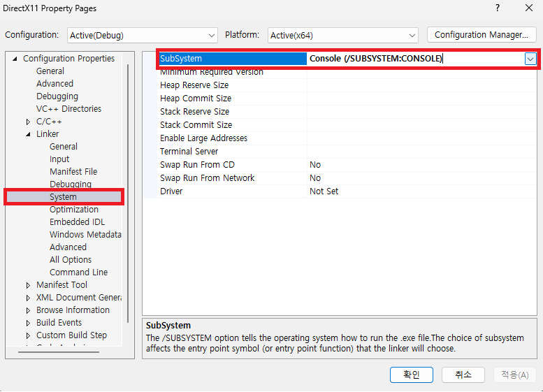Screen dimensions: 543x392
Task: Select General under Configuration Properties
Action: (50, 71)
